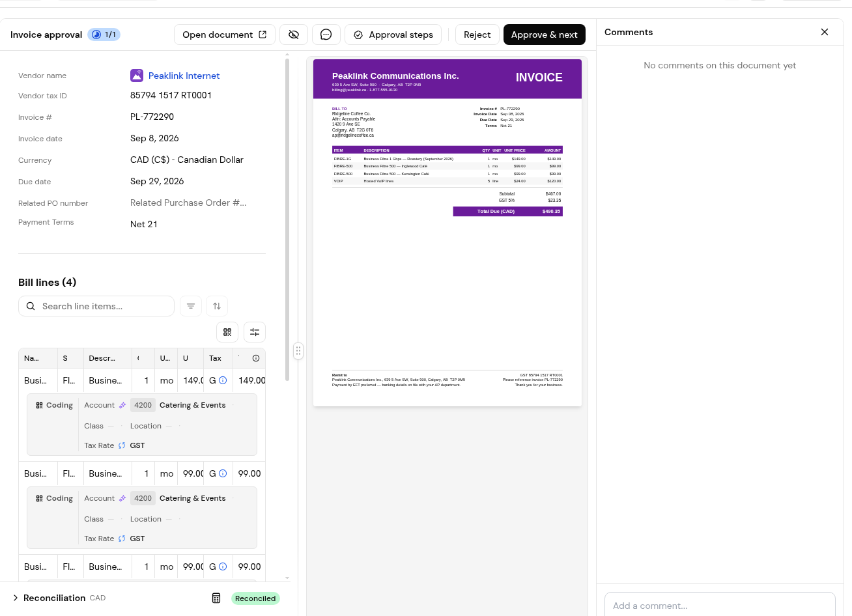Add a comment input field

click(720, 605)
